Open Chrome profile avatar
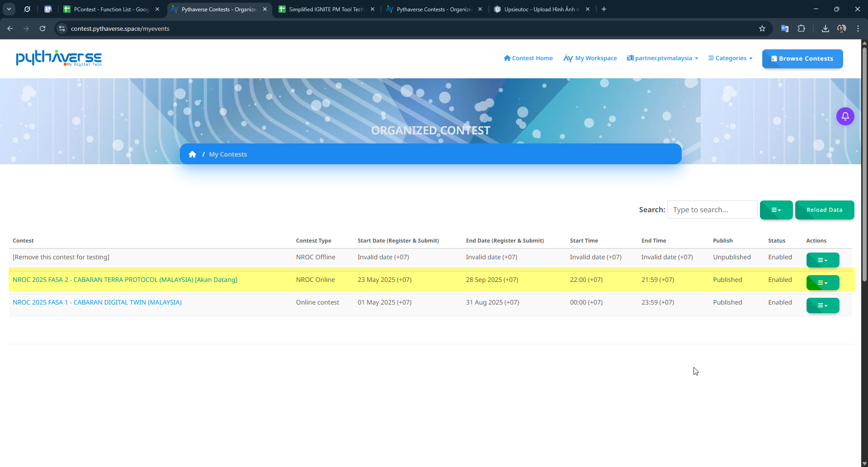 [842, 29]
